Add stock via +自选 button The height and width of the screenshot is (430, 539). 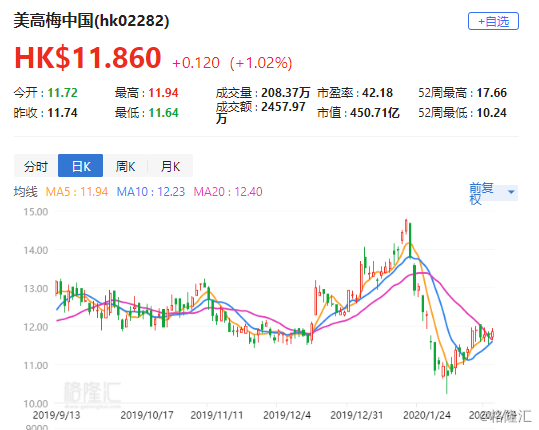(493, 21)
